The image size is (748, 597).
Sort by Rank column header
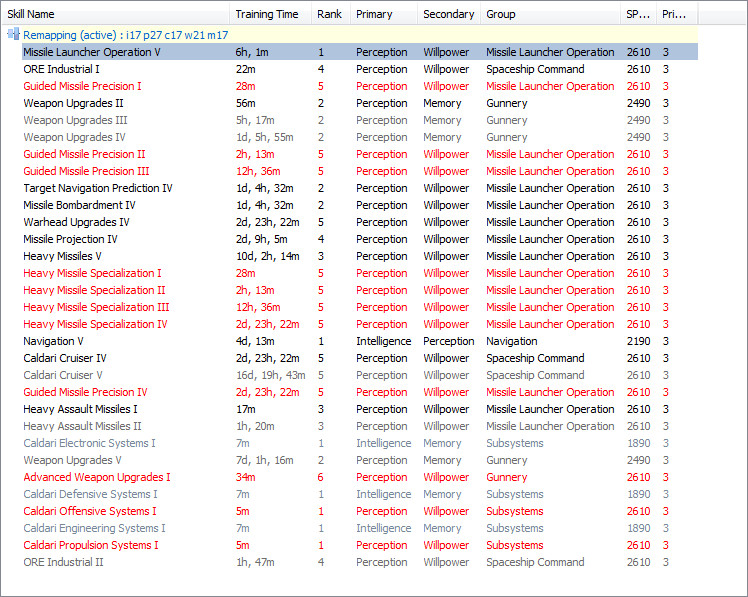(331, 14)
